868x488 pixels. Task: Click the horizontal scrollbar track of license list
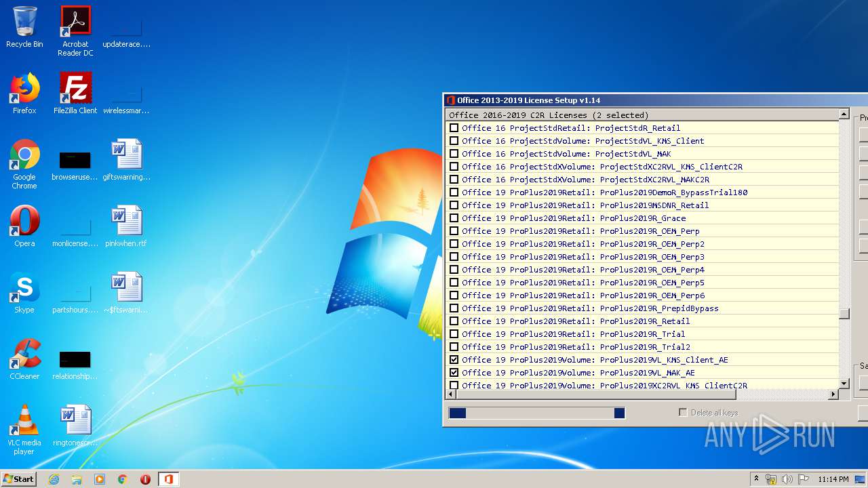coord(782,394)
